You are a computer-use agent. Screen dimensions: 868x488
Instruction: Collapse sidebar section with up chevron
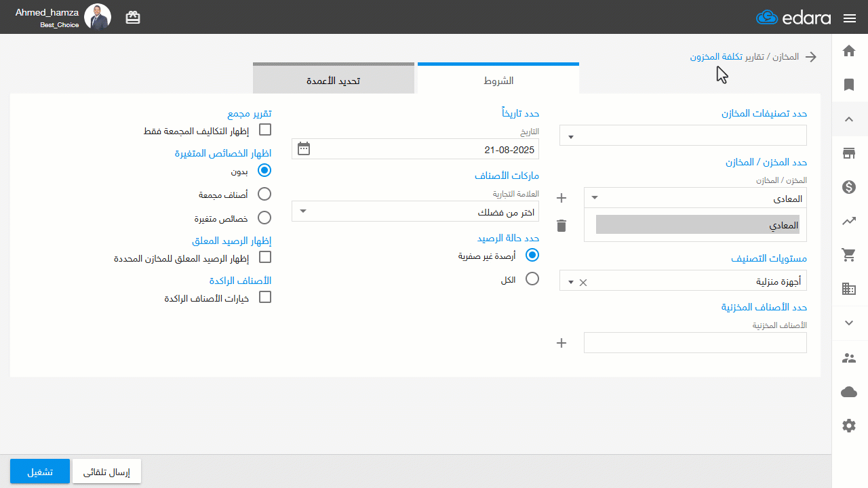849,119
